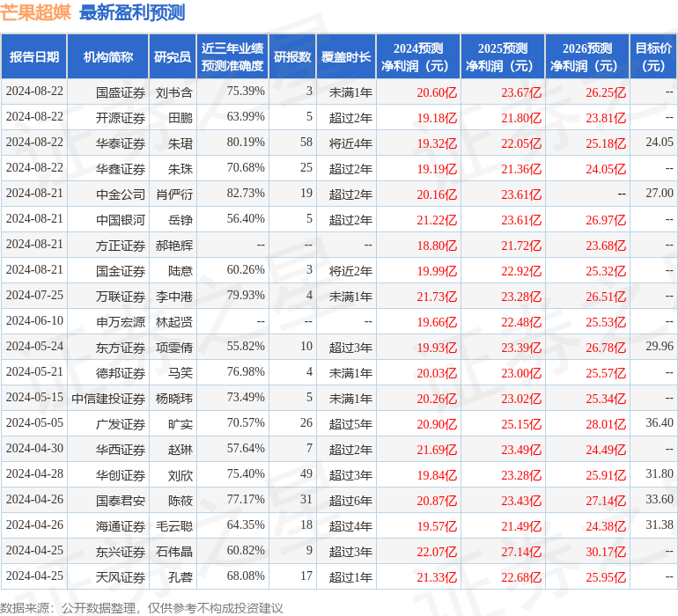Click researcher 郝艳辉 cell
678x616 pixels.
tap(173, 246)
